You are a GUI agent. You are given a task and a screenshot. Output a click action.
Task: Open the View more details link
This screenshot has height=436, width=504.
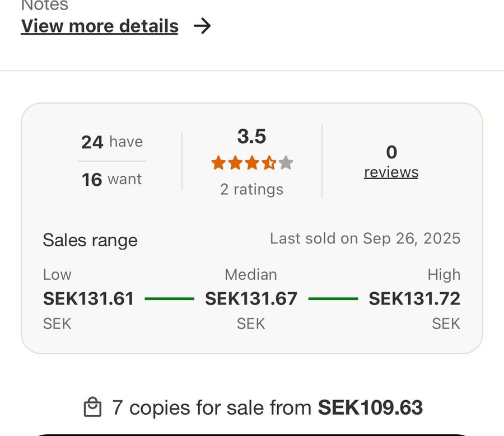coord(100,26)
